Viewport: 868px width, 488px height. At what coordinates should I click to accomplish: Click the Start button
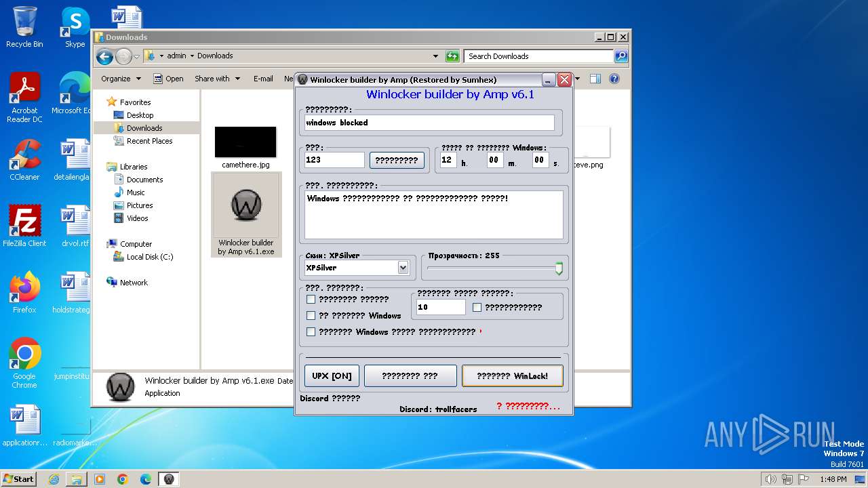[19, 479]
